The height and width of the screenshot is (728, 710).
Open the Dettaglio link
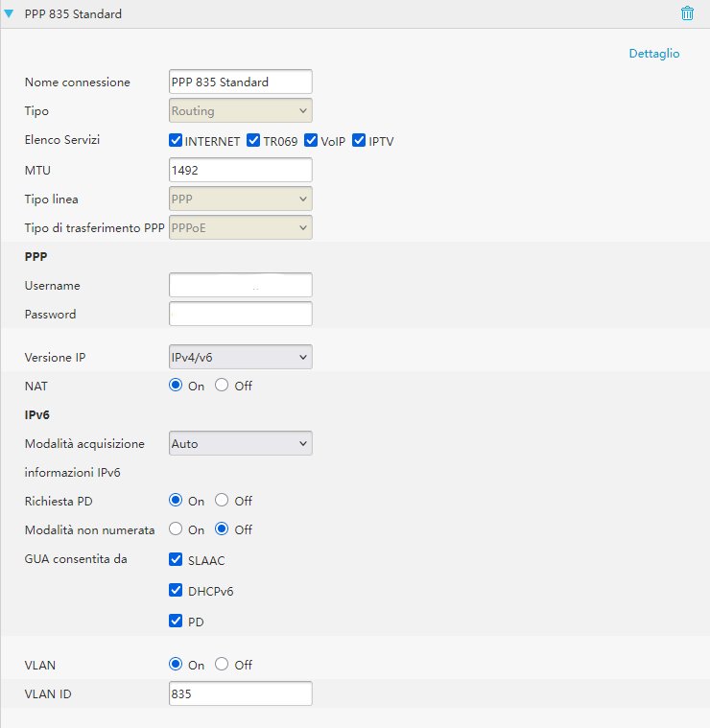(x=653, y=54)
